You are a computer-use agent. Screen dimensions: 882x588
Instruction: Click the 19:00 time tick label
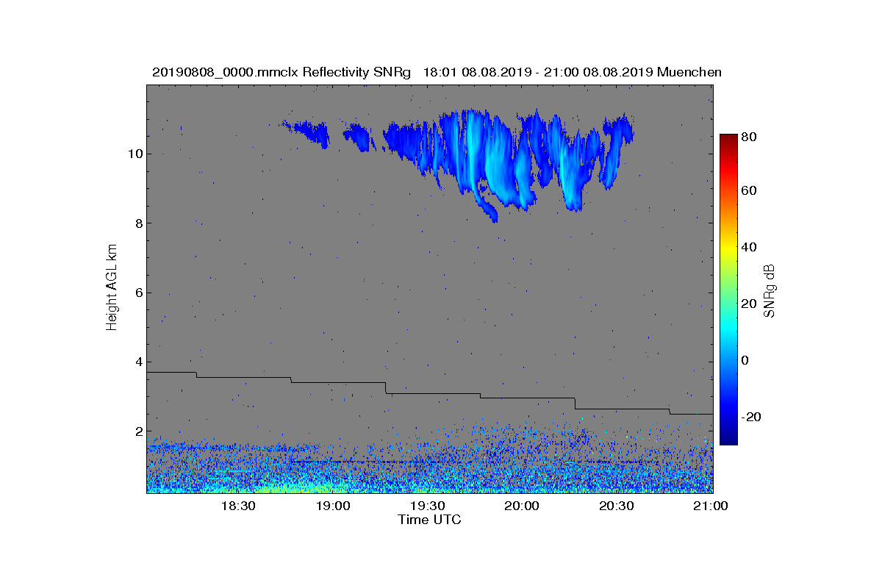click(332, 506)
